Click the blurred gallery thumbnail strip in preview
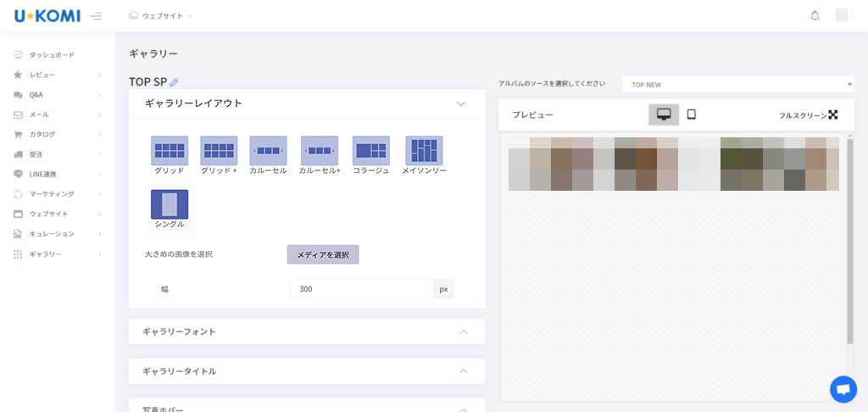This screenshot has width=868, height=412. click(x=674, y=164)
